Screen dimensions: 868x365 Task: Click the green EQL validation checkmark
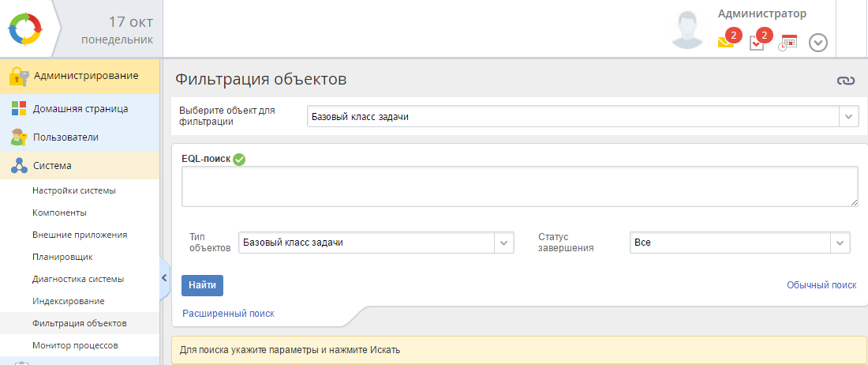(x=240, y=159)
